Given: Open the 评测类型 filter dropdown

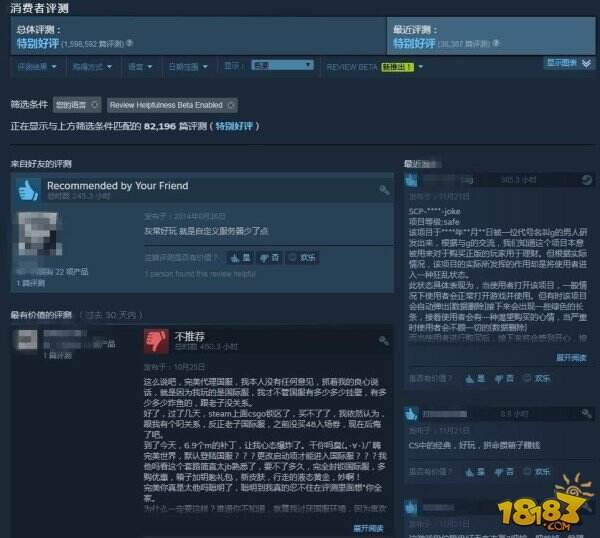Looking at the screenshot, I should [37, 67].
